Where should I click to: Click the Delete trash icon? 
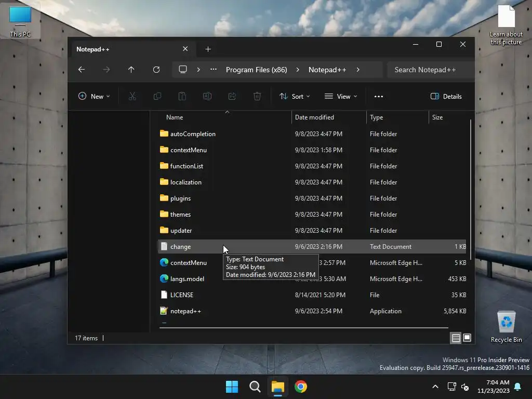[x=257, y=96]
